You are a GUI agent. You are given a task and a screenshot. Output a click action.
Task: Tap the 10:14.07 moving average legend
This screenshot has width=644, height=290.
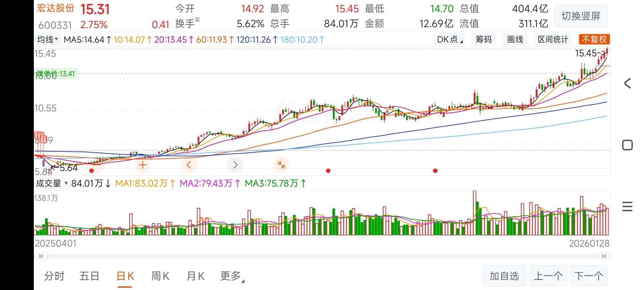point(133,39)
